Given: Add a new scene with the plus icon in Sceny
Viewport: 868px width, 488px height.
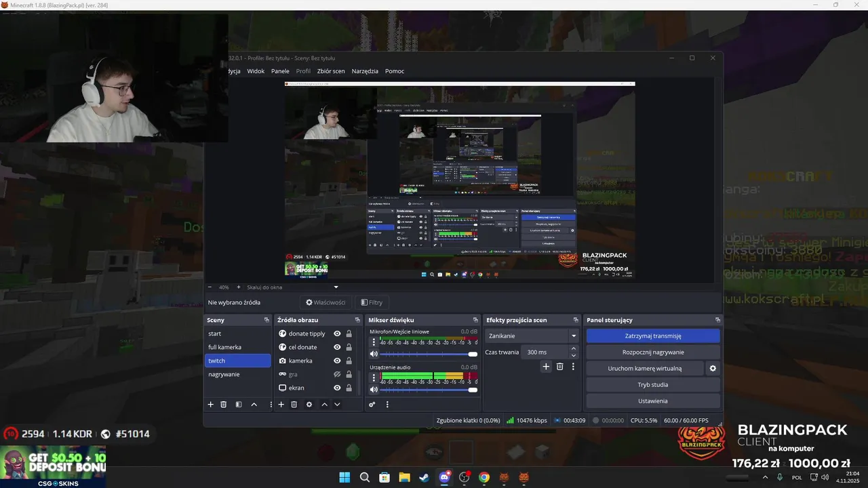Looking at the screenshot, I should coord(210,405).
